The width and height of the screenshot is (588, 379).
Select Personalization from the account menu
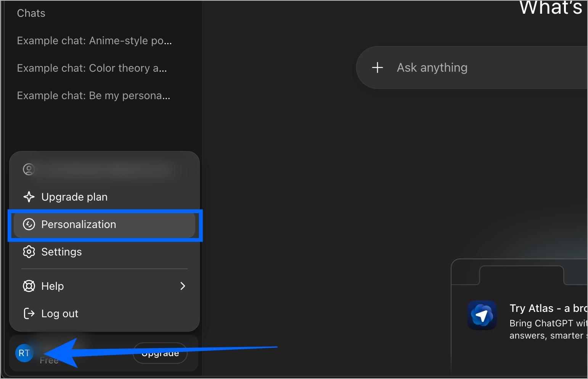pos(79,225)
